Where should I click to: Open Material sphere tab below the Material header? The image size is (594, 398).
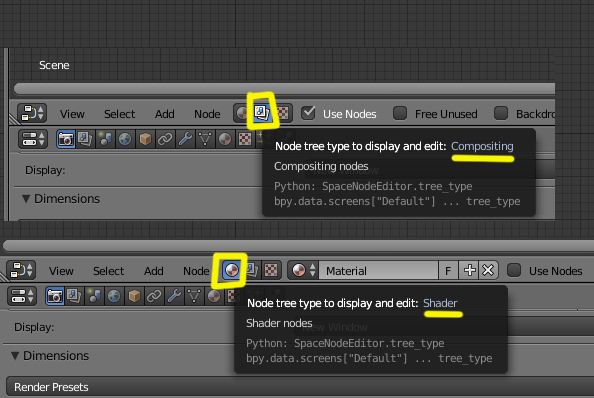coord(214,296)
